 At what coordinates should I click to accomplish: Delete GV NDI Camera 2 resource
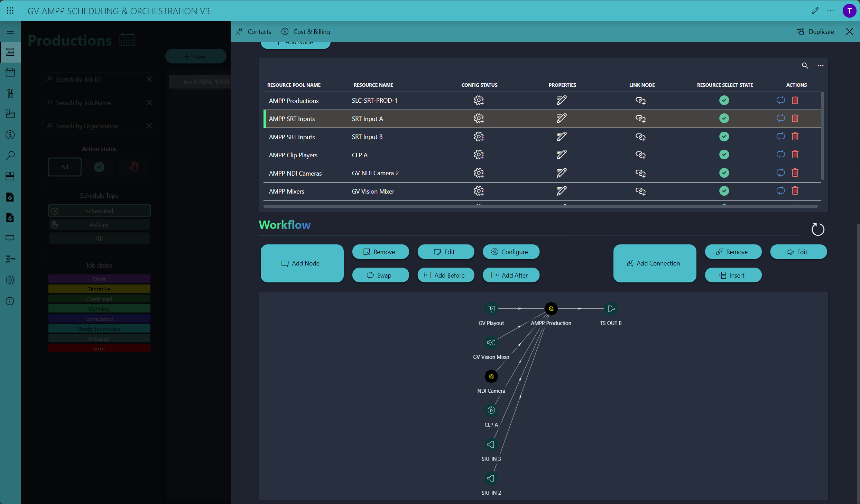point(795,172)
